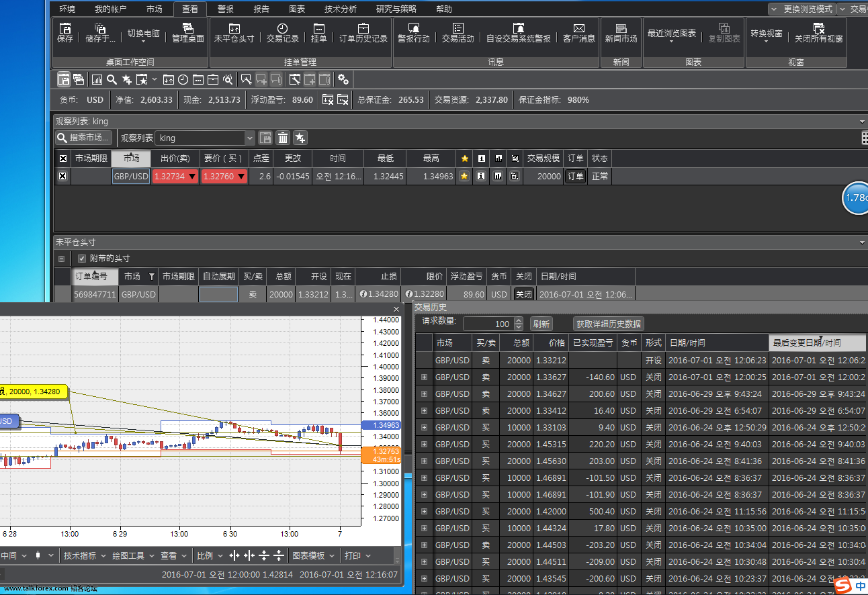This screenshot has width=868, height=595.
Task: Click the 请求数量 100 input field
Action: point(488,324)
